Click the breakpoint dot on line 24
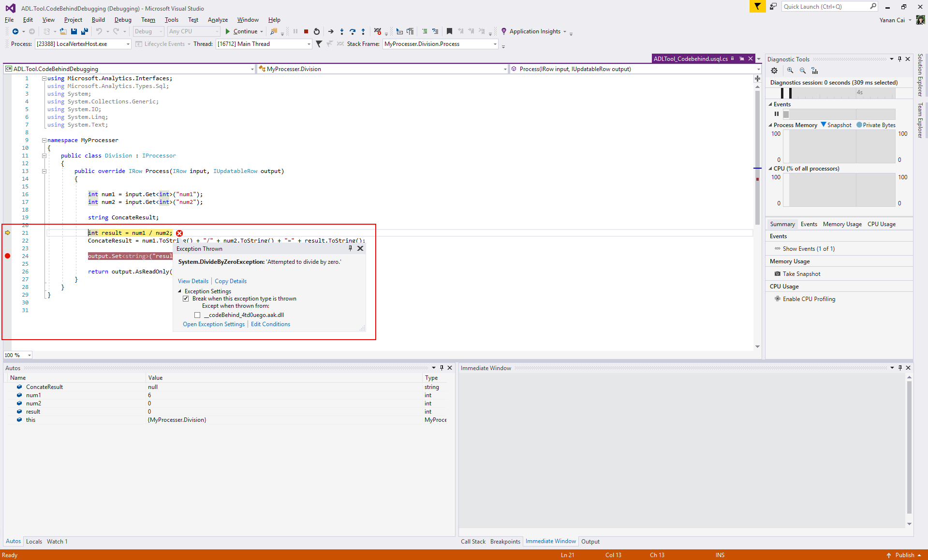Viewport: 928px width, 560px height. (x=8, y=256)
